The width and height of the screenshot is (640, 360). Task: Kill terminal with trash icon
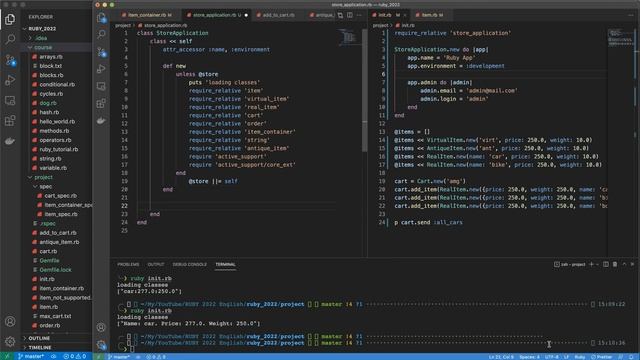tap(615, 264)
